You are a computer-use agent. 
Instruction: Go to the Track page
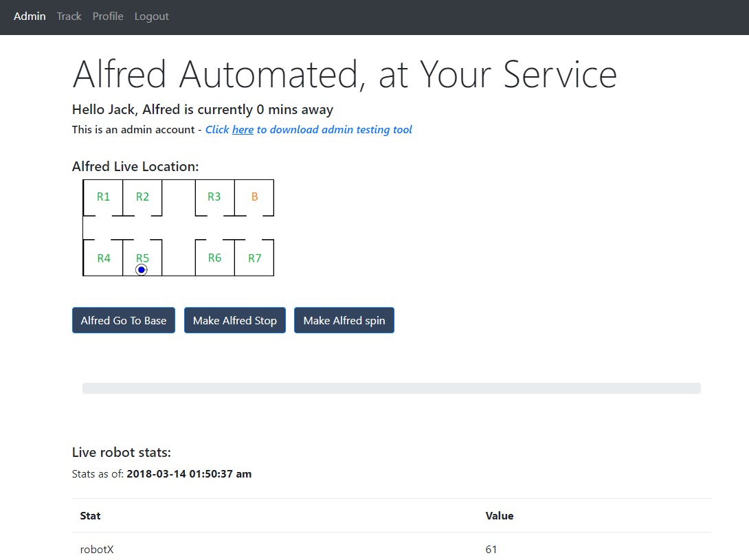coord(69,16)
